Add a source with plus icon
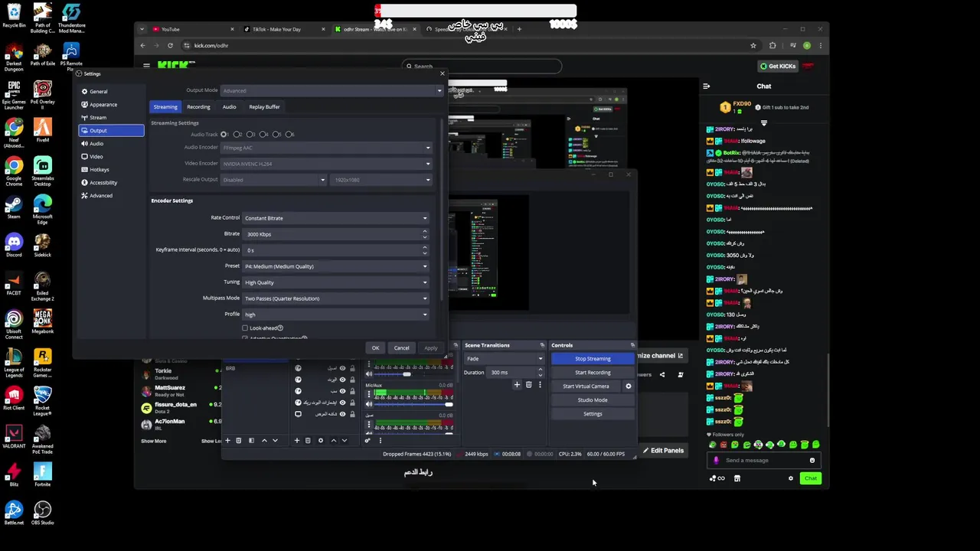 pos(297,440)
